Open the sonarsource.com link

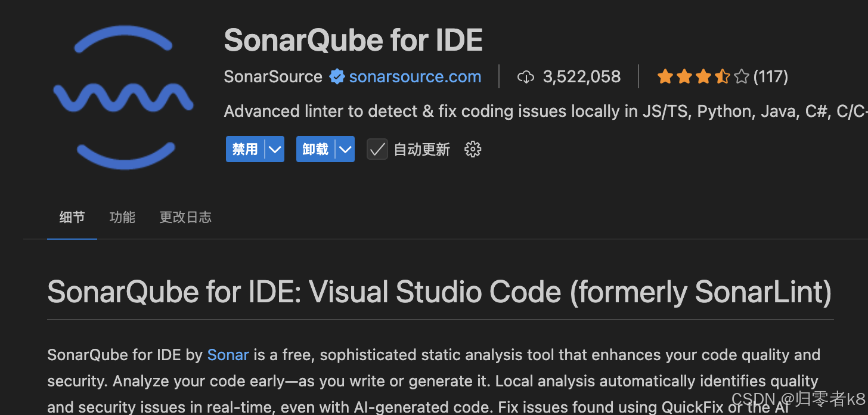(x=414, y=76)
